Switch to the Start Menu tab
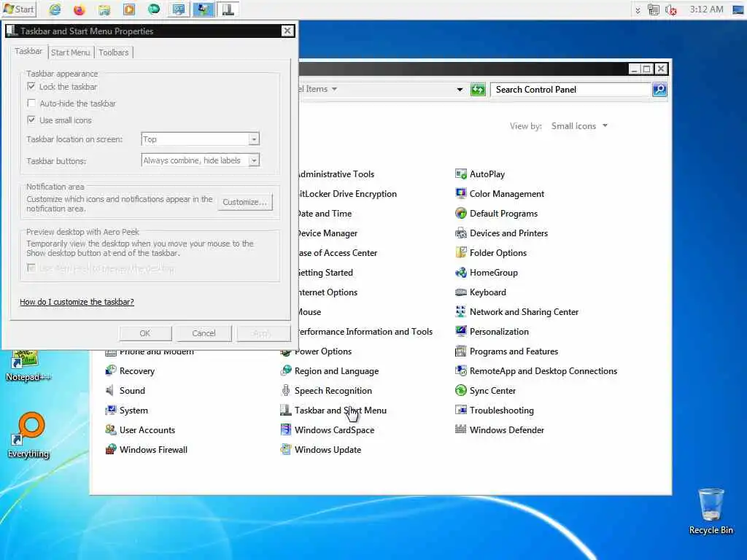The height and width of the screenshot is (560, 747). point(71,52)
